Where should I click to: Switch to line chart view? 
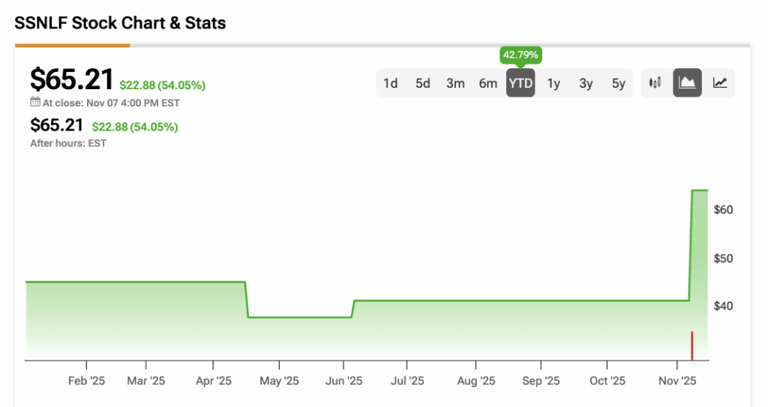click(720, 83)
